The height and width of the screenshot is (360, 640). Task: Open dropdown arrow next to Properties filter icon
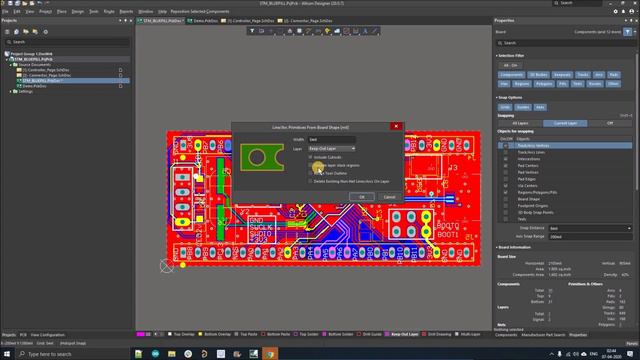pyautogui.click(x=635, y=32)
